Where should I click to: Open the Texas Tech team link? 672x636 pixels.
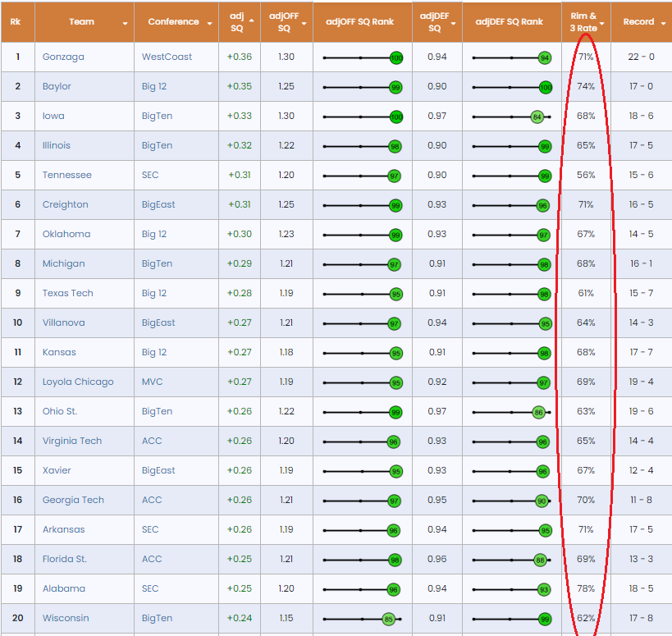click(68, 294)
